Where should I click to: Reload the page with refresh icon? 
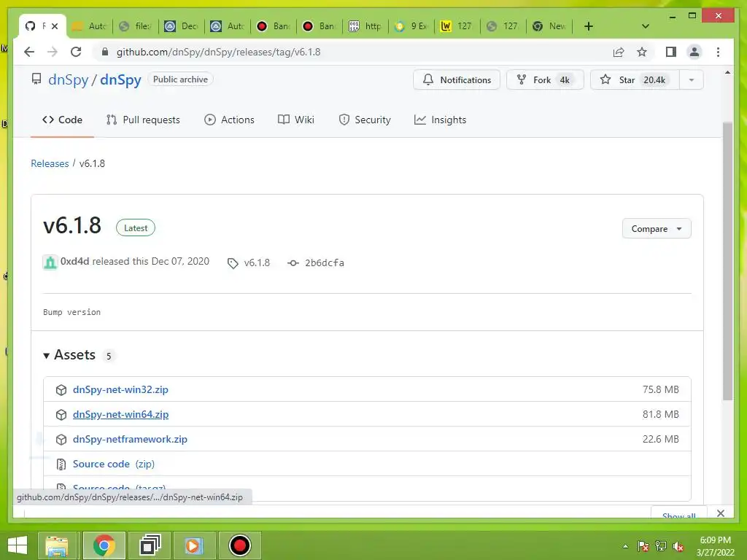tap(76, 52)
